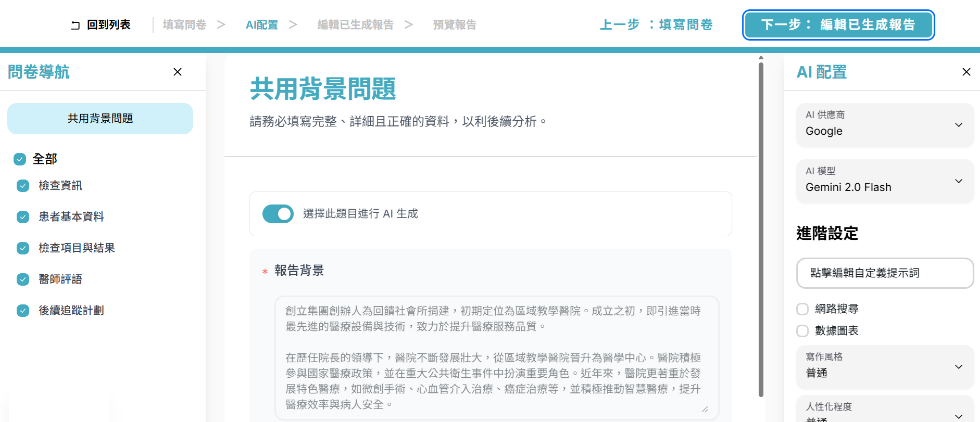
Task: Click the 醫師評語 label in navigation
Action: click(x=60, y=279)
